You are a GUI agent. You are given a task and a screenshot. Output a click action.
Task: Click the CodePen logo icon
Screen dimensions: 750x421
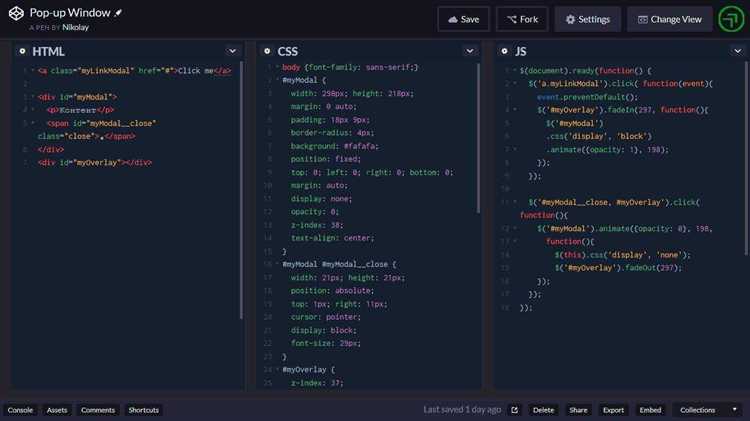point(16,13)
